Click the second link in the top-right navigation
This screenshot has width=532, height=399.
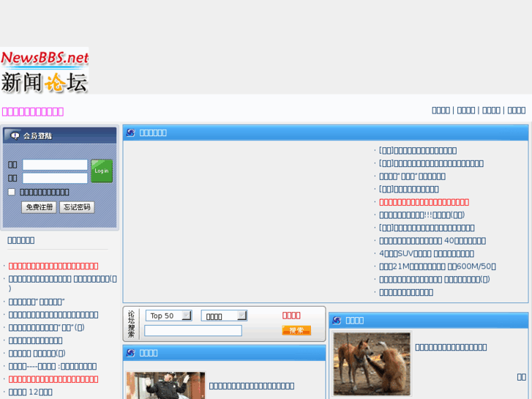pyautogui.click(x=466, y=111)
